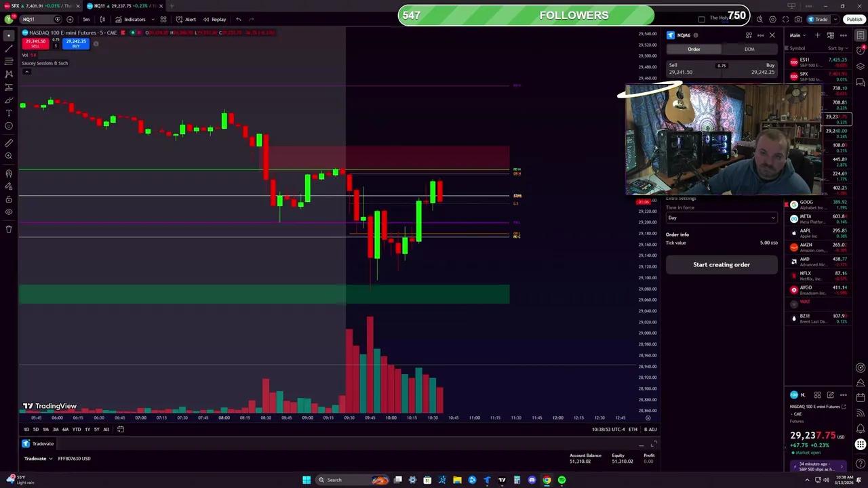Viewport: 868px width, 488px height.
Task: Open the candlestick chart style selector
Action: (102, 19)
